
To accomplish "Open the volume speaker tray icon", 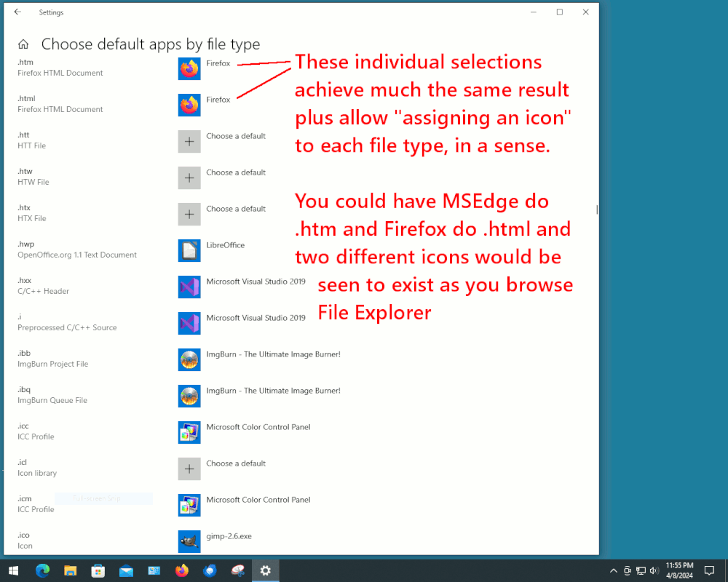I will tap(654, 571).
